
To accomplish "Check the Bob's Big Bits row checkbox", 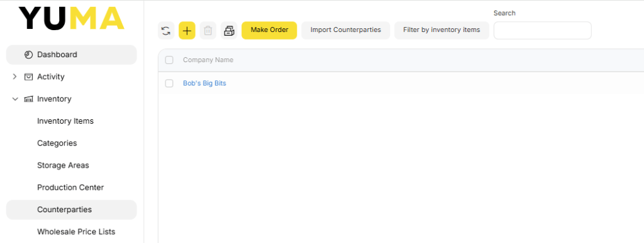I will click(169, 83).
